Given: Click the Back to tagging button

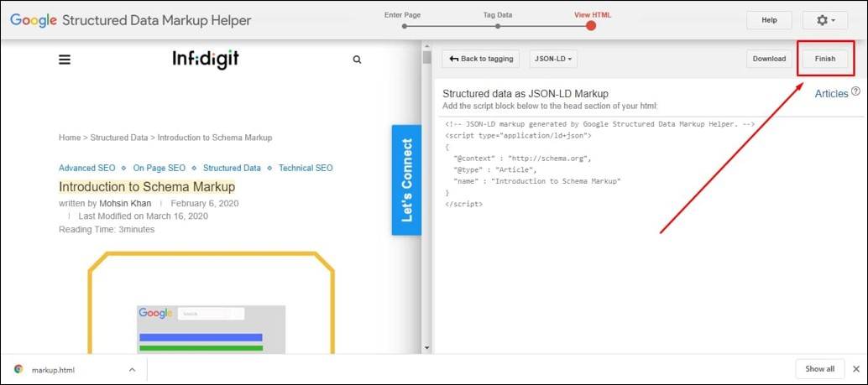Looking at the screenshot, I should [480, 59].
